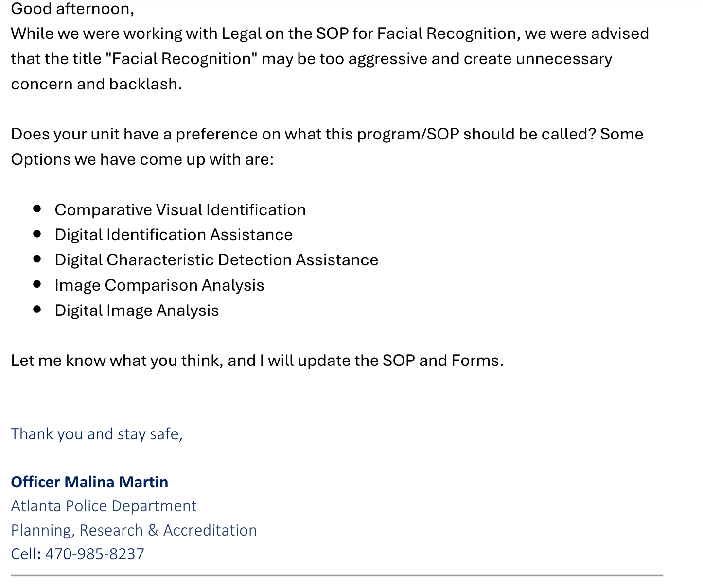Click the "Thank you and stay safe," closing
703x588 pixels.
pyautogui.click(x=96, y=434)
